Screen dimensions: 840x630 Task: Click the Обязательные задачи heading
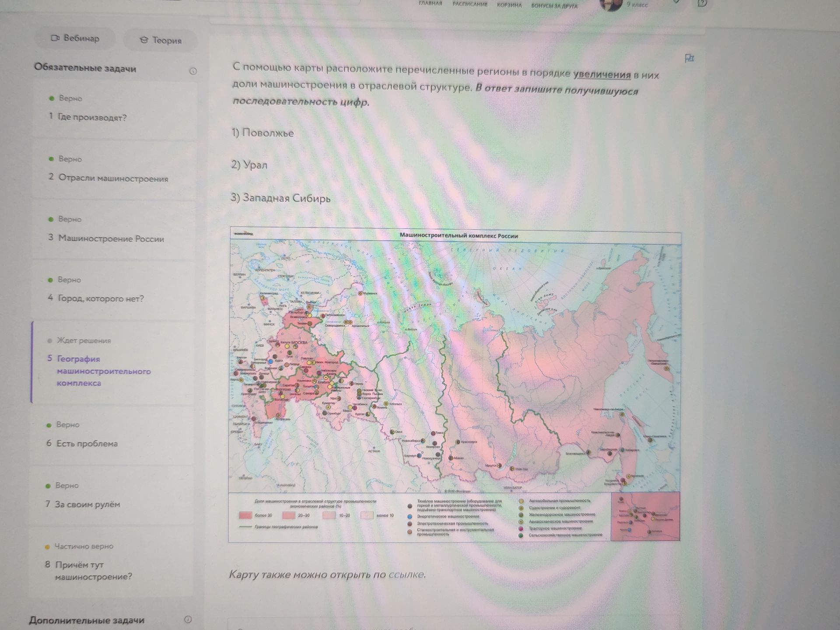coord(85,68)
